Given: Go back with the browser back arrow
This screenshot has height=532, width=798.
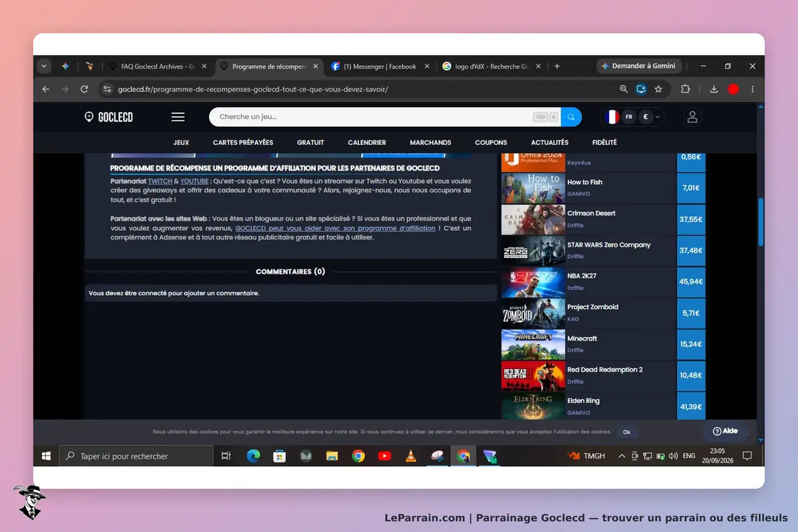Looking at the screenshot, I should tap(46, 89).
